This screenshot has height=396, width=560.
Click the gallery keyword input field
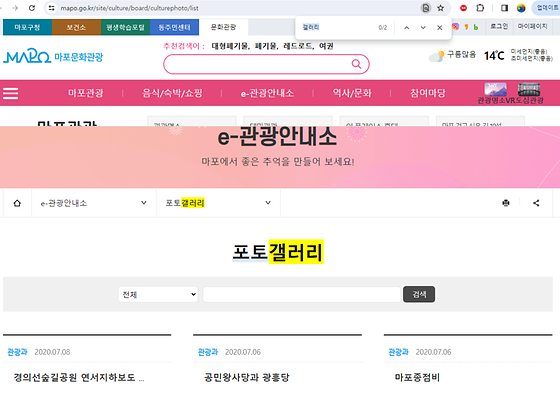(302, 295)
